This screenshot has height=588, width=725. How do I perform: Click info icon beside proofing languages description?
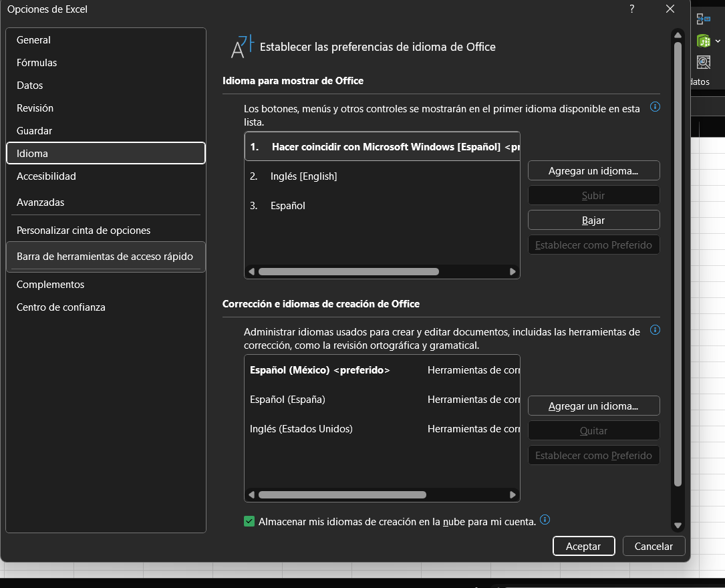(x=655, y=330)
